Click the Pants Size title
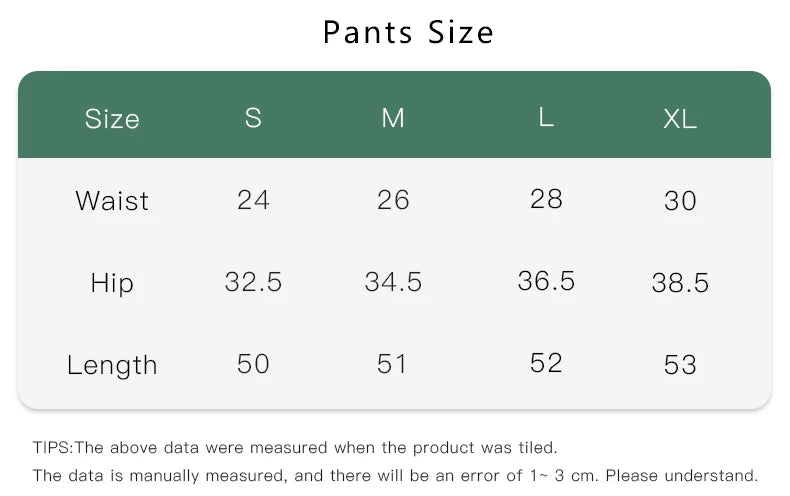 [408, 32]
